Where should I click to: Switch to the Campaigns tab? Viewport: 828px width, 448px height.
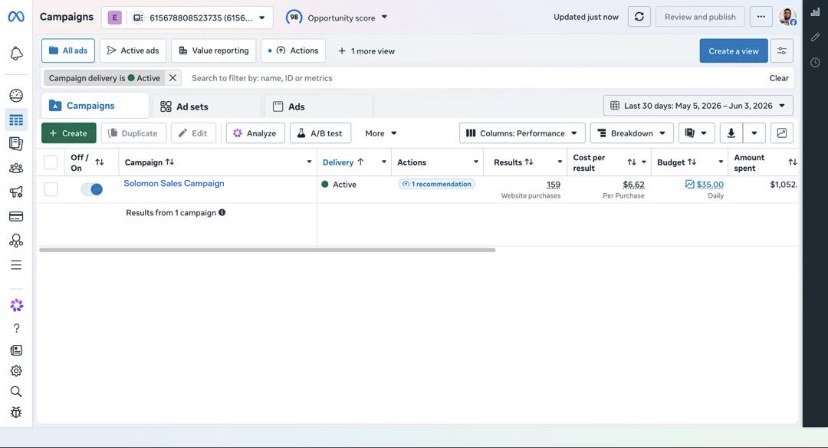(x=95, y=106)
